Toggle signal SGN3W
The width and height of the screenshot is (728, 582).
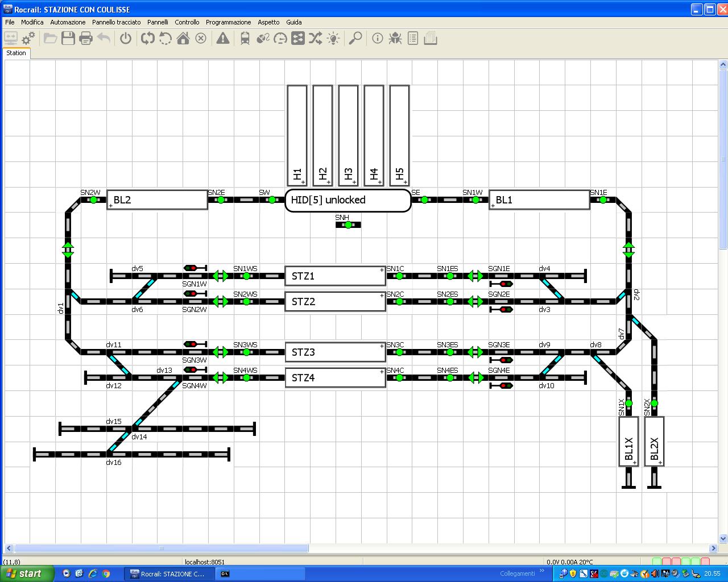tap(195, 344)
